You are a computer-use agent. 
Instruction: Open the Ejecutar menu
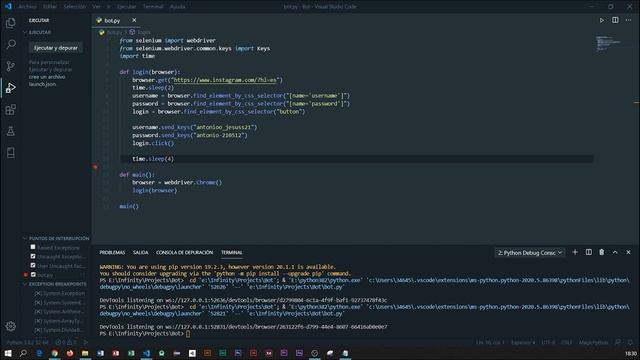click(126, 7)
